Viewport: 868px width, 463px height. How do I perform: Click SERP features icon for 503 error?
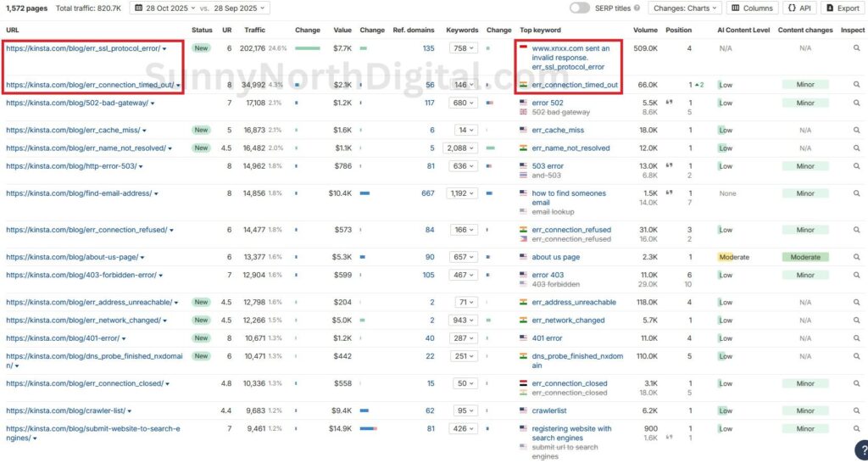[670, 165]
